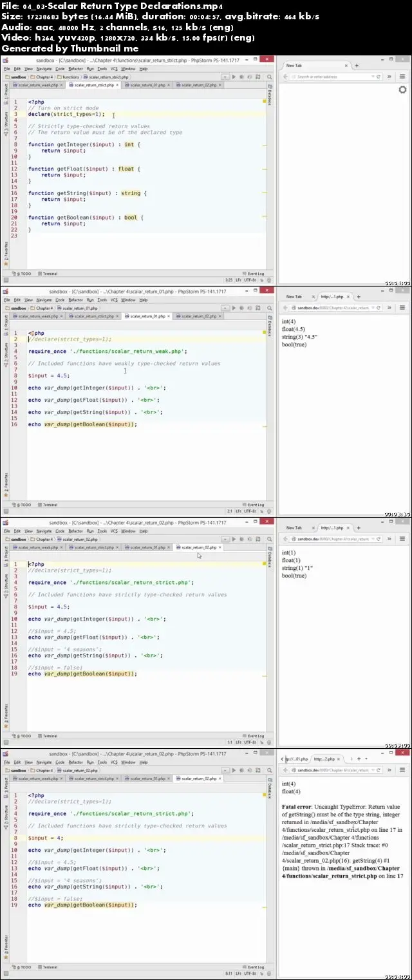
Task: Click sandbox breadcrumb in the Fatal error frame
Action: point(15,770)
